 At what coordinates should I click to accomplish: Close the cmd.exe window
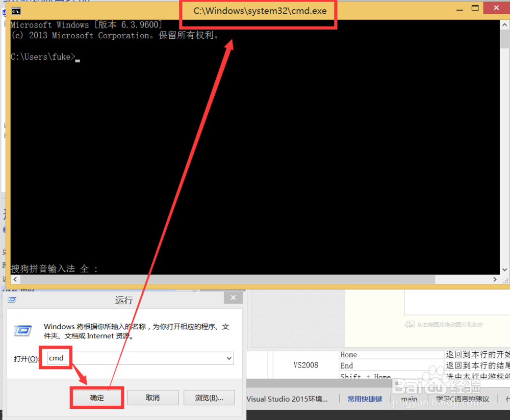coord(496,8)
